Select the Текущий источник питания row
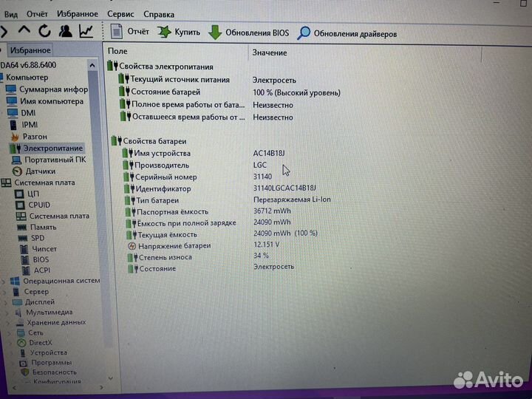This screenshot has width=532, height=399. coord(207,80)
